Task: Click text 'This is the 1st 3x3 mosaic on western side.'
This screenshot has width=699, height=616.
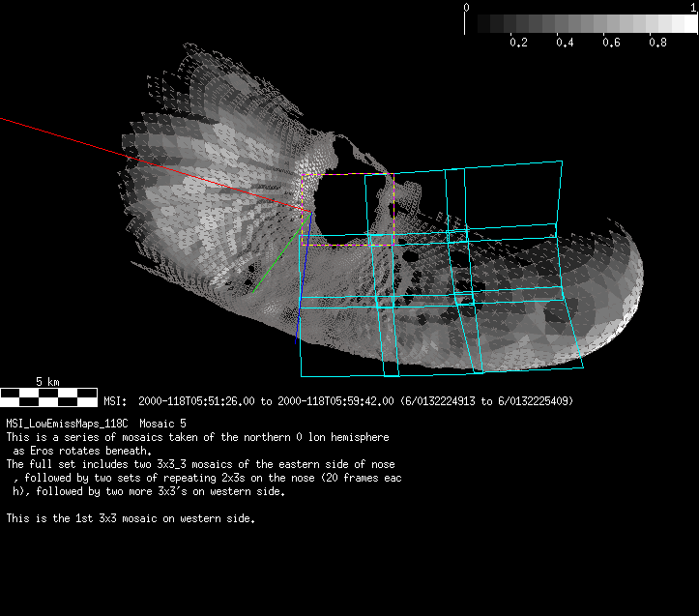Action: tap(131, 518)
